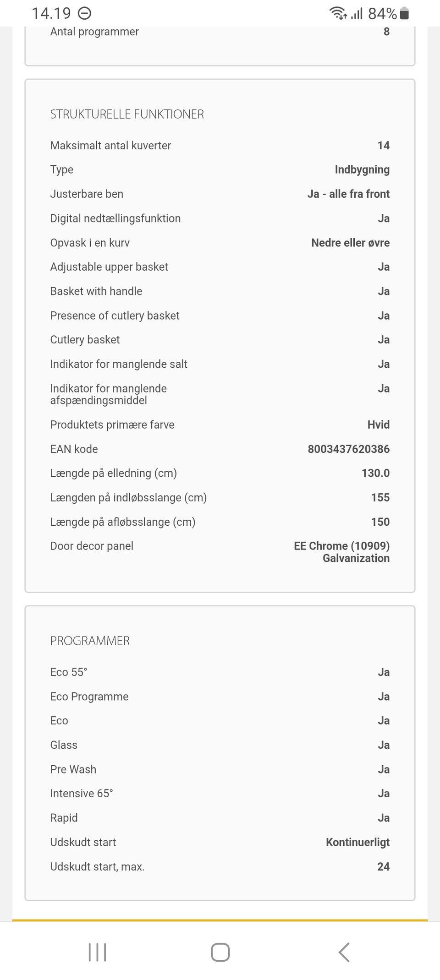Tap the Android back navigation arrow

[344, 952]
